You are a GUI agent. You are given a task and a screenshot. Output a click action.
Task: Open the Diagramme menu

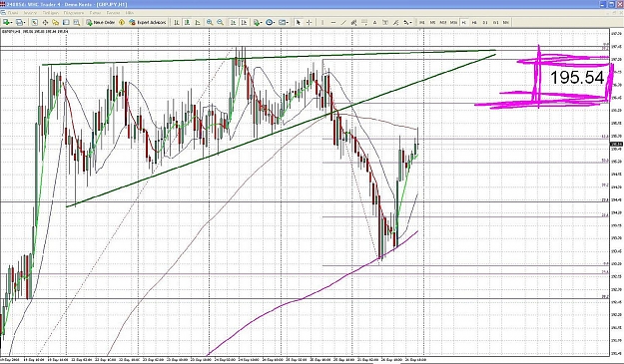click(x=74, y=13)
